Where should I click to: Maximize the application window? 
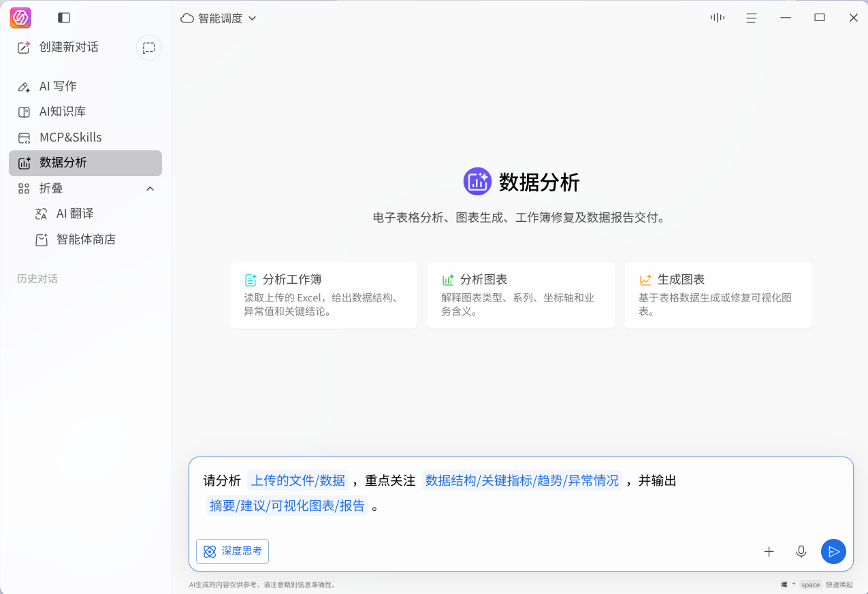[820, 18]
